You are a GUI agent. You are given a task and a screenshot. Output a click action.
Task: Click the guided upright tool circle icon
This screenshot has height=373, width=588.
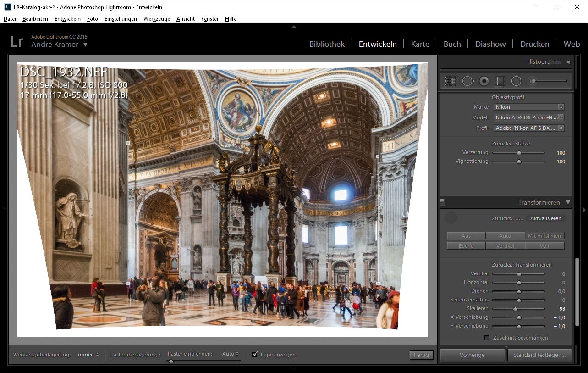(451, 218)
